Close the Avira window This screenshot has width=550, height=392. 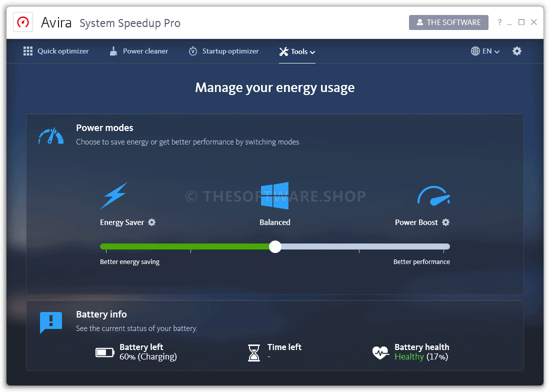(534, 22)
